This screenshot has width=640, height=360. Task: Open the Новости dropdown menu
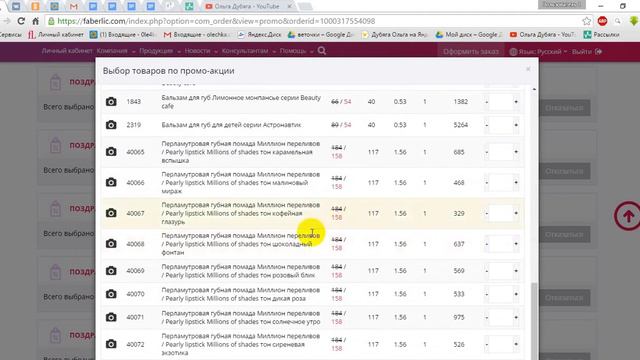click(x=201, y=51)
